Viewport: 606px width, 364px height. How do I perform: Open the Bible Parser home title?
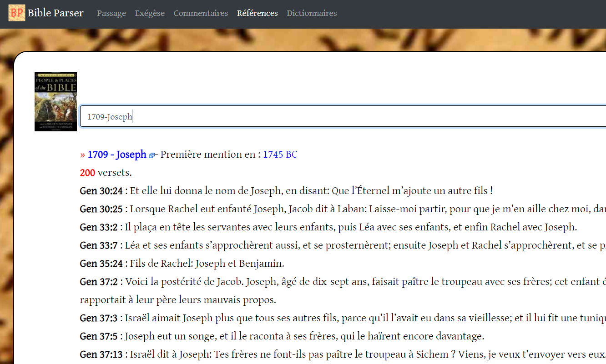click(56, 13)
